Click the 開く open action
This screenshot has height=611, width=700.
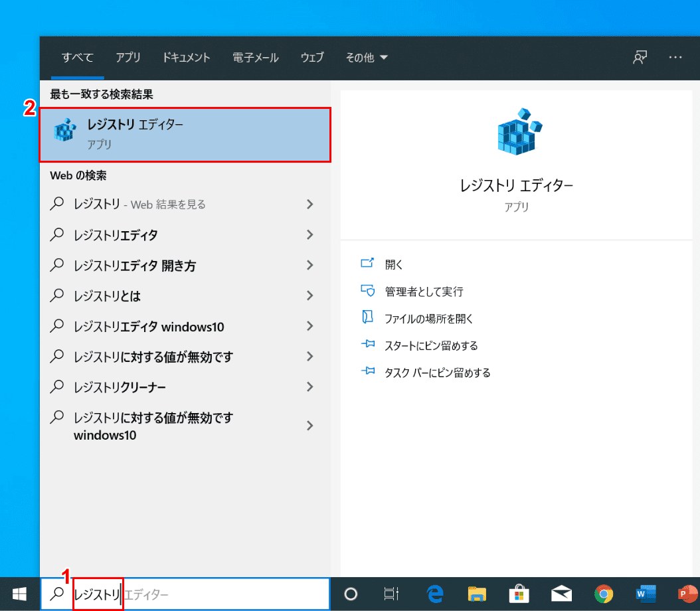click(x=394, y=264)
